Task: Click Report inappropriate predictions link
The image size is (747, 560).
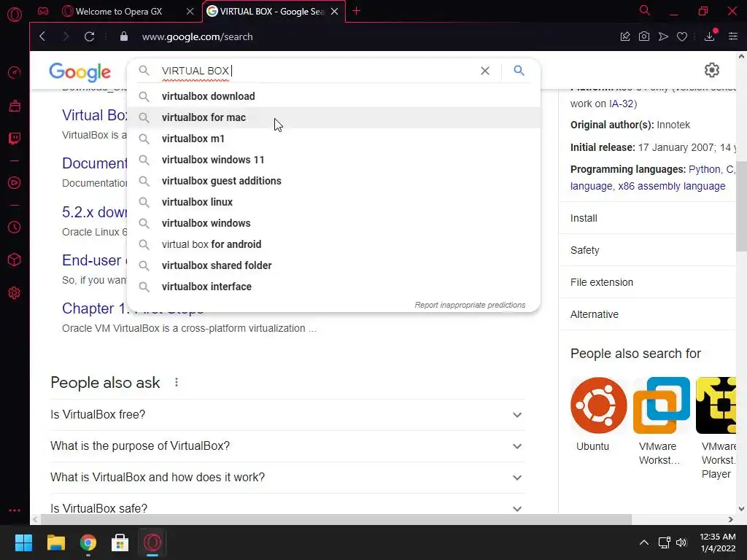Action: coord(470,305)
